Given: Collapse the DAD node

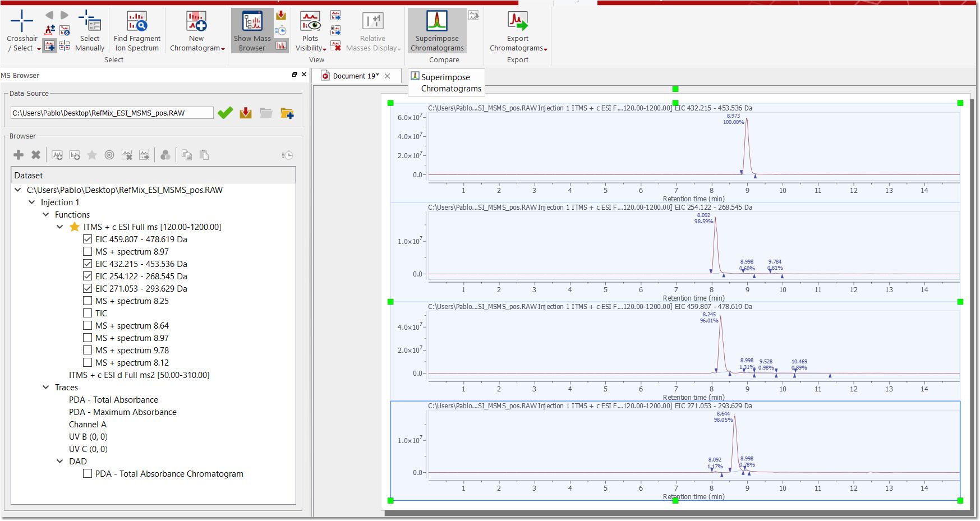Looking at the screenshot, I should point(60,461).
